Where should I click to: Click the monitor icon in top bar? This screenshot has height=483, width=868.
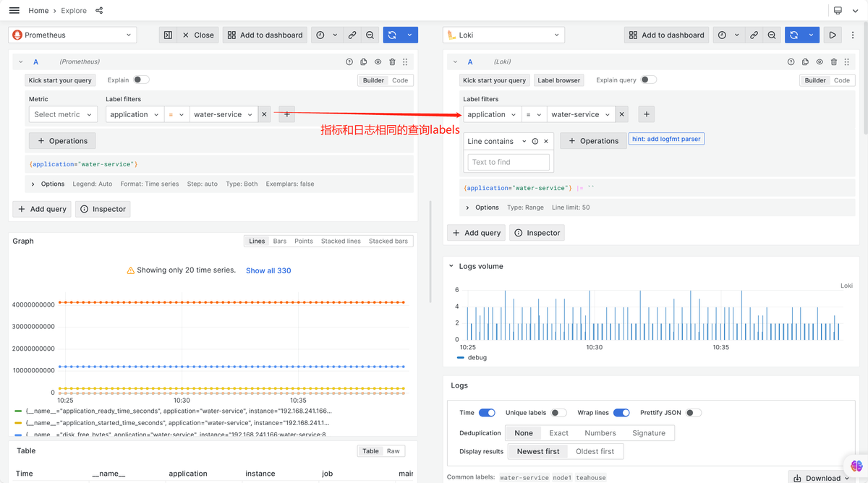pyautogui.click(x=838, y=11)
